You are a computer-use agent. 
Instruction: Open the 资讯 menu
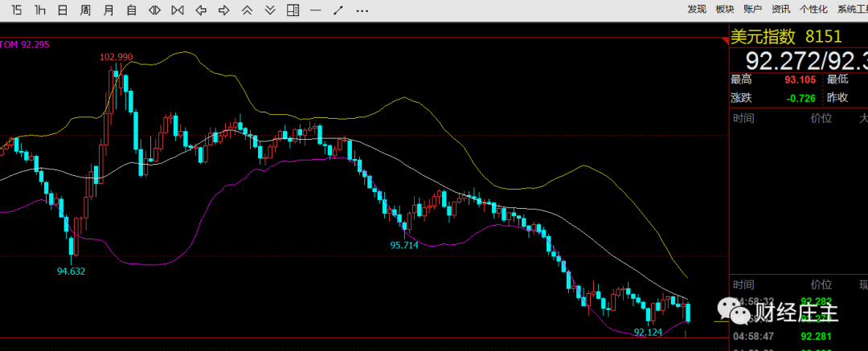[x=781, y=9]
